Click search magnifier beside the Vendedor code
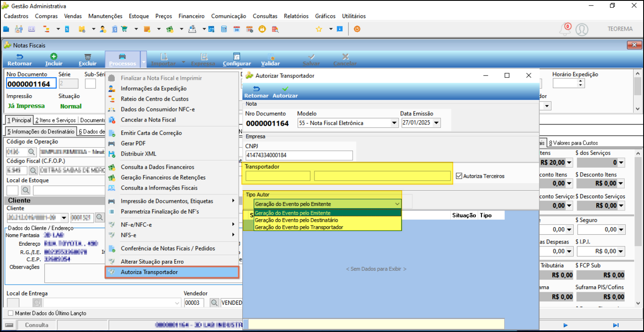 point(214,303)
